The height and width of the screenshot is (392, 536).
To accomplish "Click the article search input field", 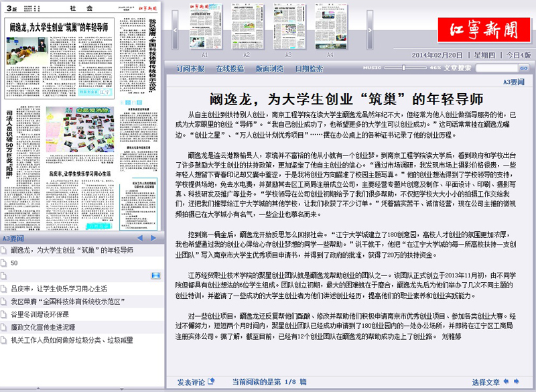I will 496,68.
